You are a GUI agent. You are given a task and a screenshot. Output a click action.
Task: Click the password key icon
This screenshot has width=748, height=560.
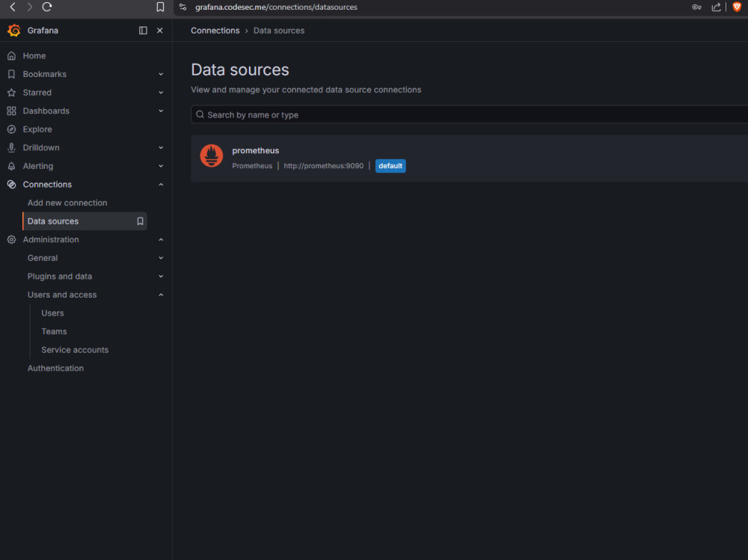pos(696,7)
